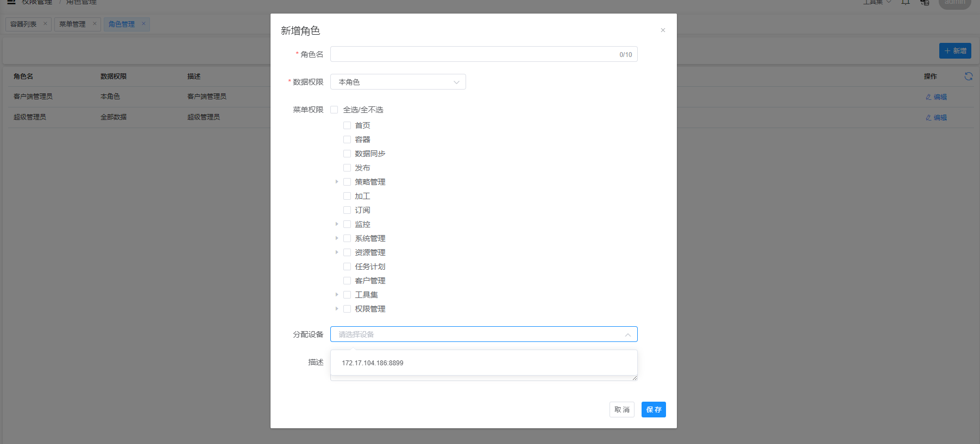The height and width of the screenshot is (444, 980).
Task: Enable the 首页 menu permission checkbox
Action: 347,125
